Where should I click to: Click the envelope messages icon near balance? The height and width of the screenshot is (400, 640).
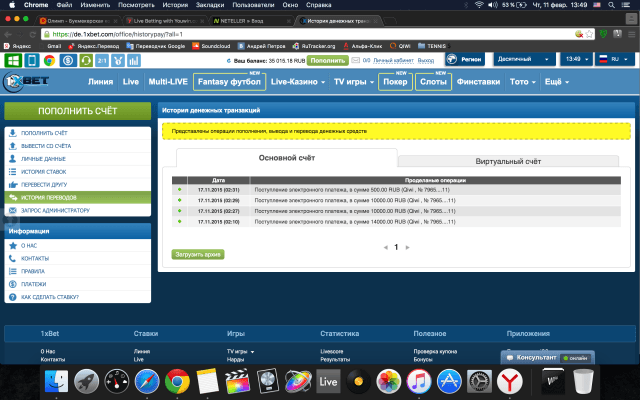click(356, 60)
